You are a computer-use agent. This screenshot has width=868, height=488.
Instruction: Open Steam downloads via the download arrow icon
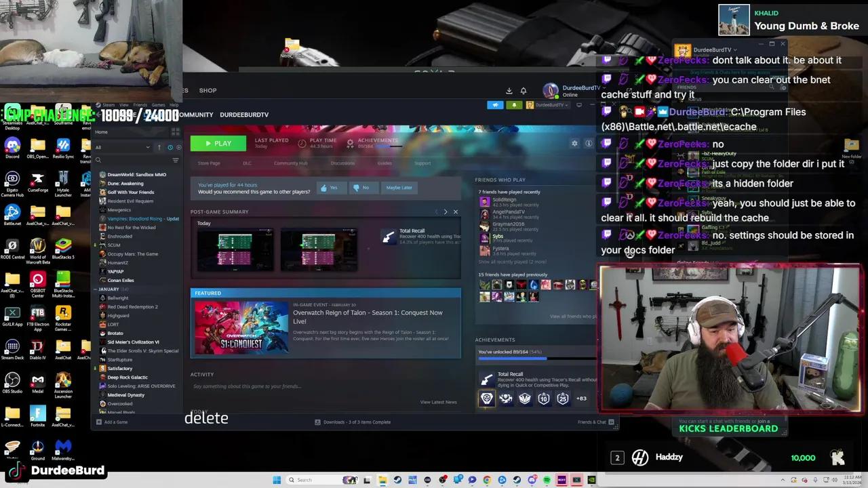point(509,90)
